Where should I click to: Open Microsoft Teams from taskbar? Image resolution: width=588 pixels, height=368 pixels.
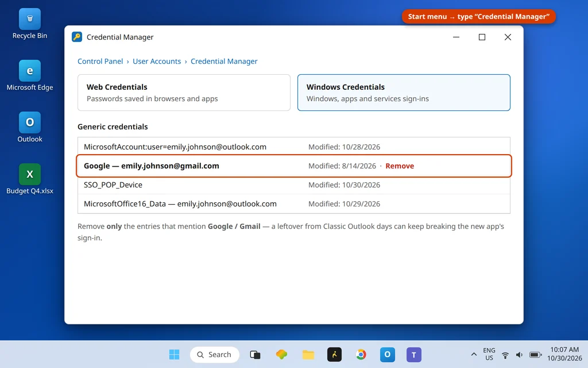(x=414, y=354)
